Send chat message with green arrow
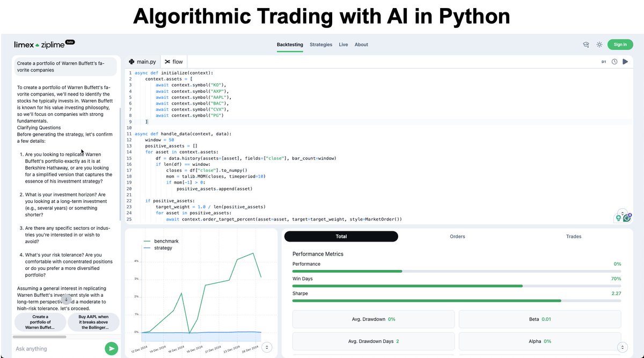 (x=111, y=348)
